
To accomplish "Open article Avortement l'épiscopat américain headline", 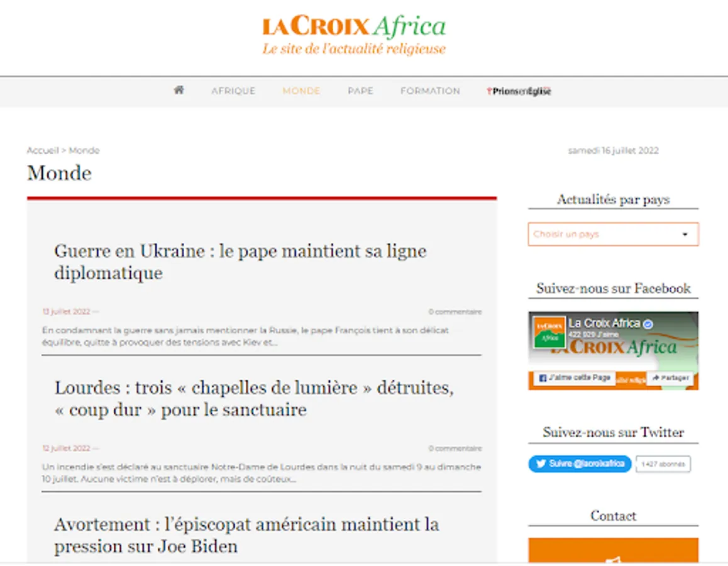I will [246, 535].
